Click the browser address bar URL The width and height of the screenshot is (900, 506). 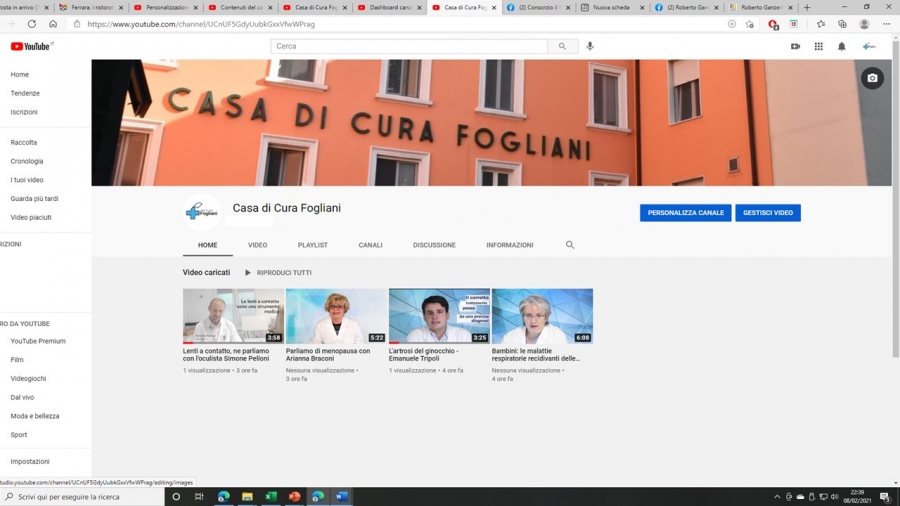[201, 24]
